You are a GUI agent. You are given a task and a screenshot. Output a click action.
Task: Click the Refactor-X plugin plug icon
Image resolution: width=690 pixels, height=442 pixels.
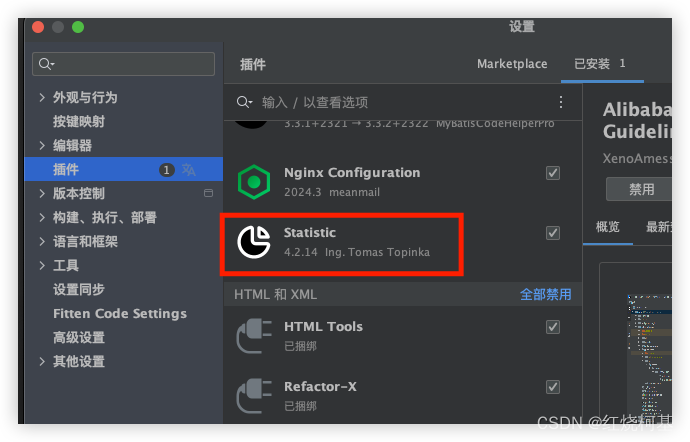[x=254, y=396]
